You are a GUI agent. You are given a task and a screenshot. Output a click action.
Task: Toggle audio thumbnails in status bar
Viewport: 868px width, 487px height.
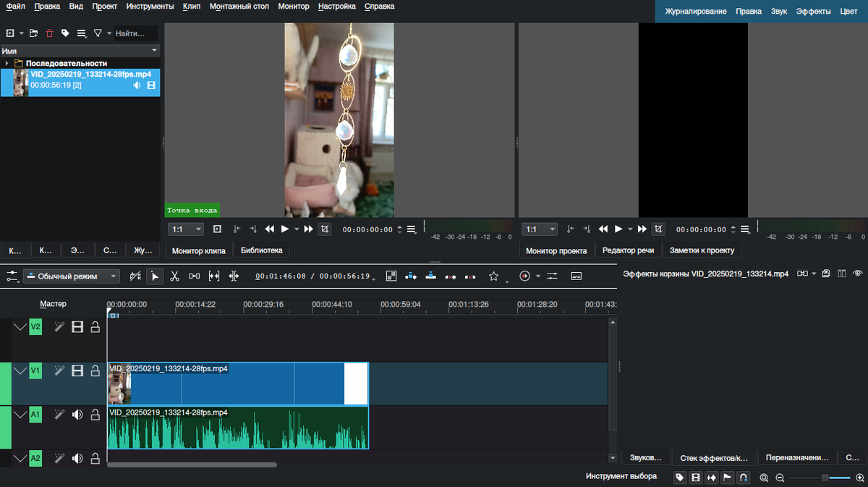712,478
